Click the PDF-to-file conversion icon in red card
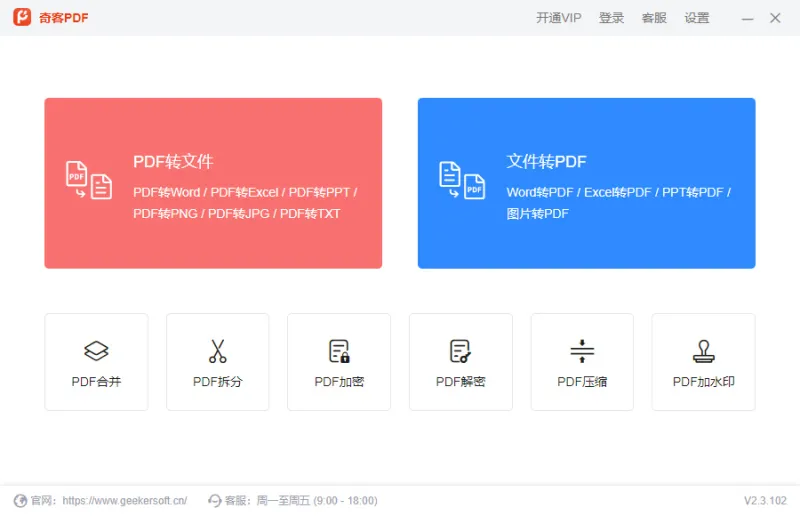800x516 pixels. (x=89, y=180)
